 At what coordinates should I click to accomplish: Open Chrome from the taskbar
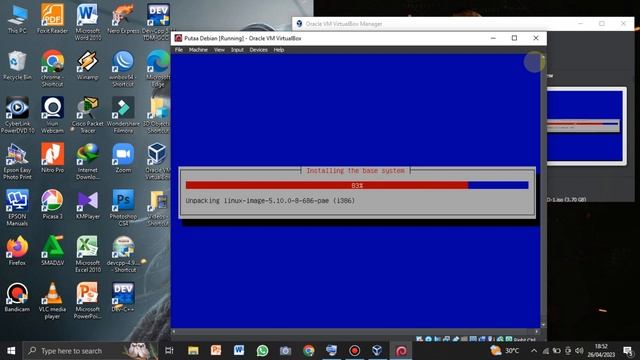click(x=309, y=351)
